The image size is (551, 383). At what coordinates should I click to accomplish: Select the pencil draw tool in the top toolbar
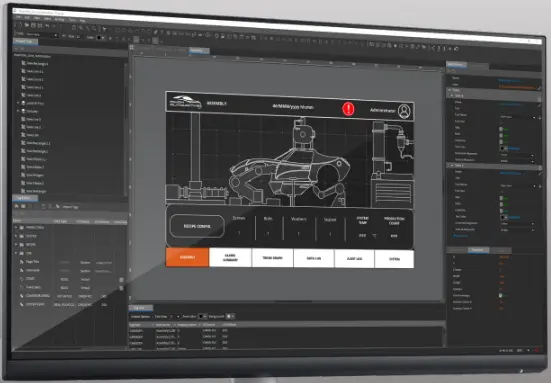tap(156, 32)
